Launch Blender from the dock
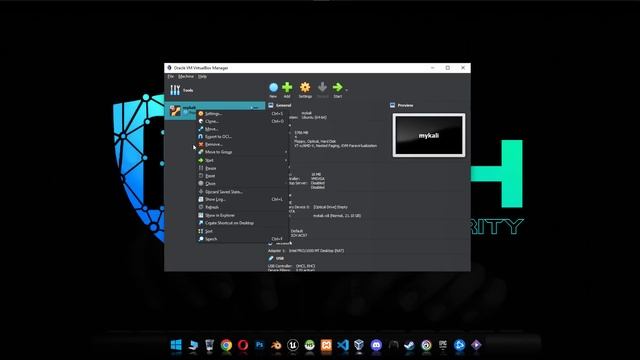Viewport: 640px width, 360px height. pyautogui.click(x=276, y=345)
